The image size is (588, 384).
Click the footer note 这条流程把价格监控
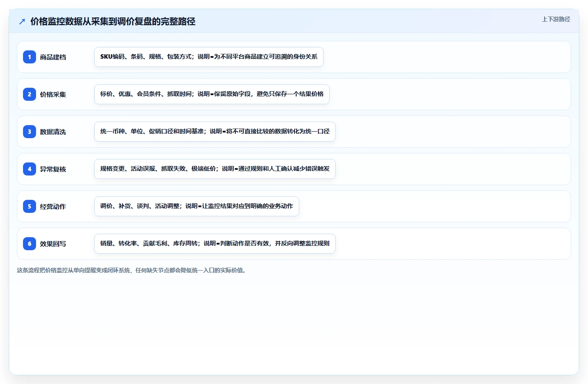coord(132,270)
